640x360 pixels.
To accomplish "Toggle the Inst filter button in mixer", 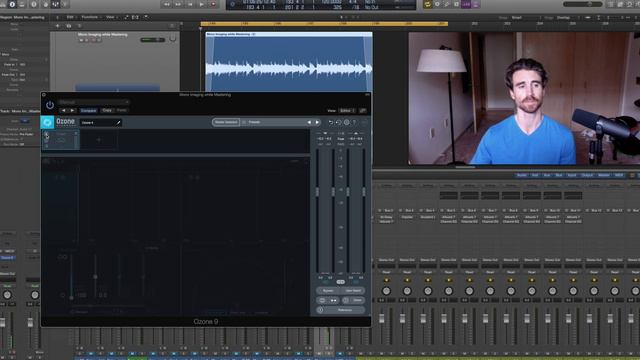I will (x=534, y=175).
